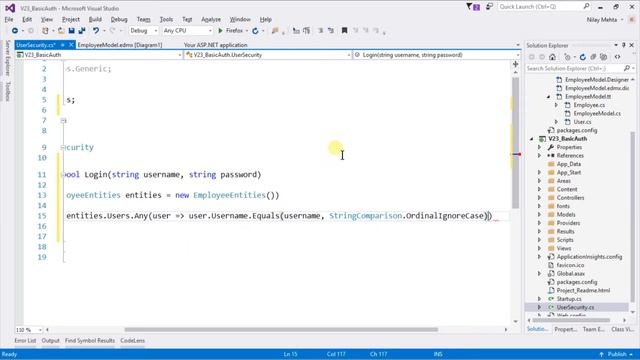Click the New Project toolbar icon
The width and height of the screenshot is (640, 360).
[x=45, y=31]
